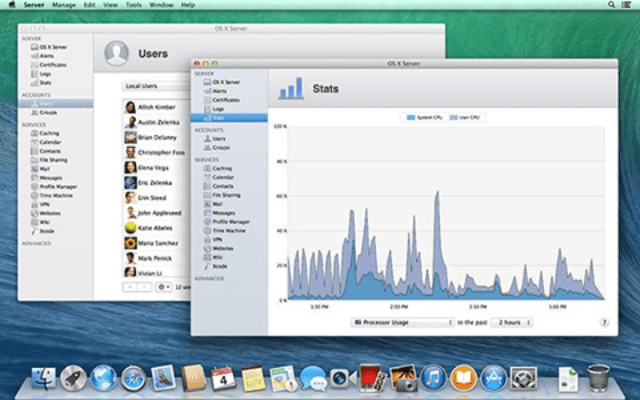This screenshot has width=640, height=400.
Task: Click the help question mark button
Action: click(x=604, y=322)
